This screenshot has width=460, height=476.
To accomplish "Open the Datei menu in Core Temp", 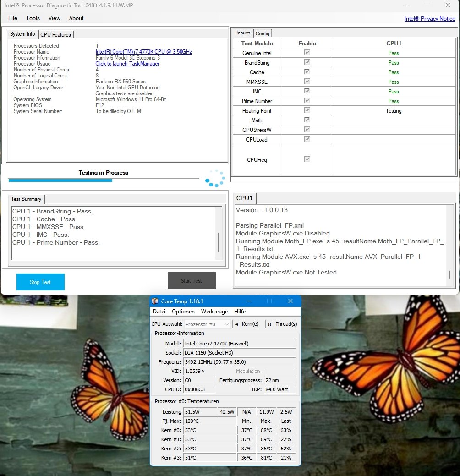I will pyautogui.click(x=159, y=312).
